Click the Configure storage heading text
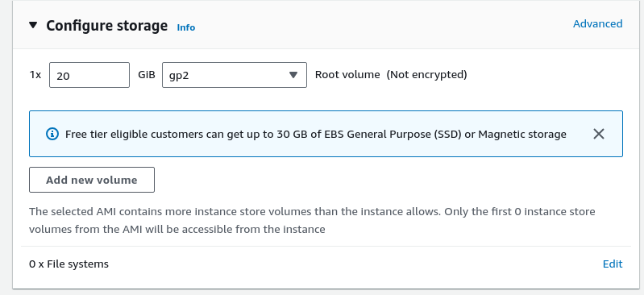 click(106, 26)
